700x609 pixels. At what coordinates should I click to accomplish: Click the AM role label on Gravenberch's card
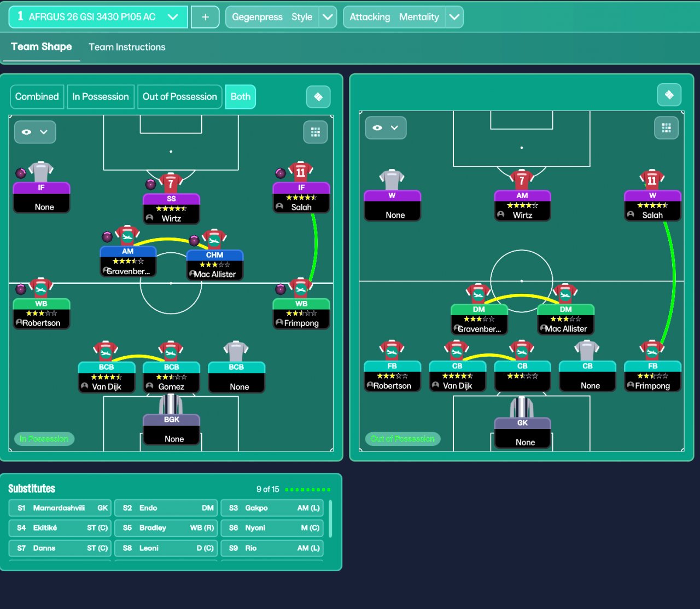[x=128, y=252]
